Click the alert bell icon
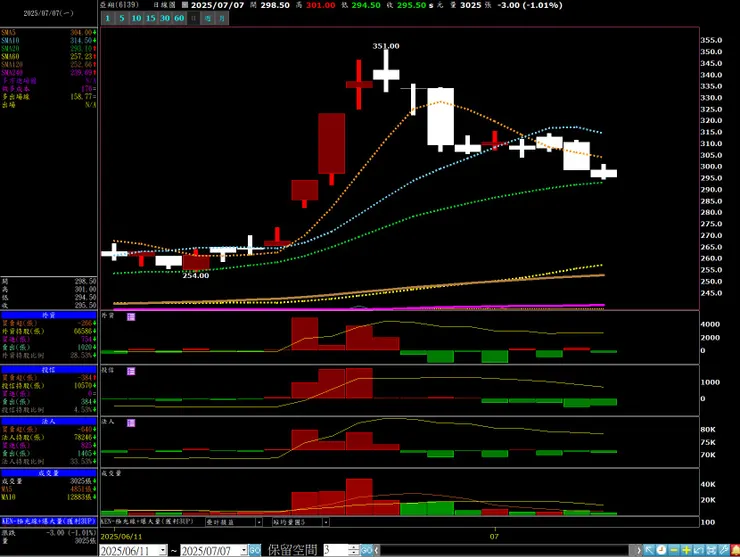 [x=735, y=550]
